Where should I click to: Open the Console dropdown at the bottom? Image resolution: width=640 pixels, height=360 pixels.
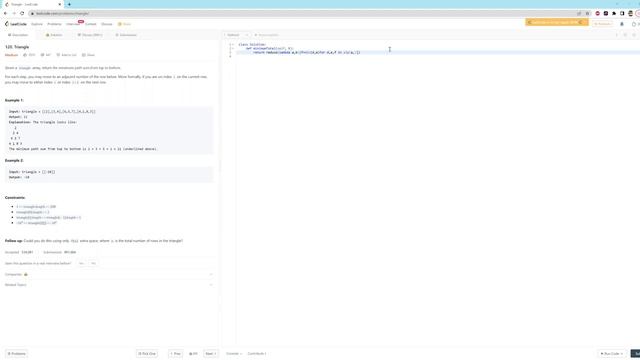click(x=234, y=353)
